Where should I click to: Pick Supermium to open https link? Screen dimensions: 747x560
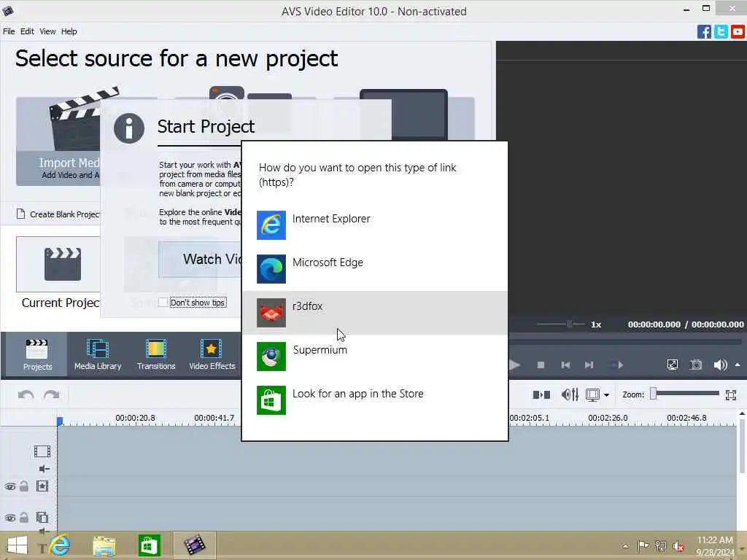[375, 357]
